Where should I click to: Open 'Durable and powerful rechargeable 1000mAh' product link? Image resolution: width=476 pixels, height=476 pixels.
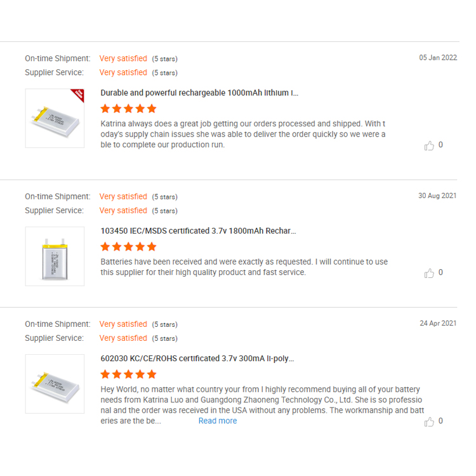[199, 93]
